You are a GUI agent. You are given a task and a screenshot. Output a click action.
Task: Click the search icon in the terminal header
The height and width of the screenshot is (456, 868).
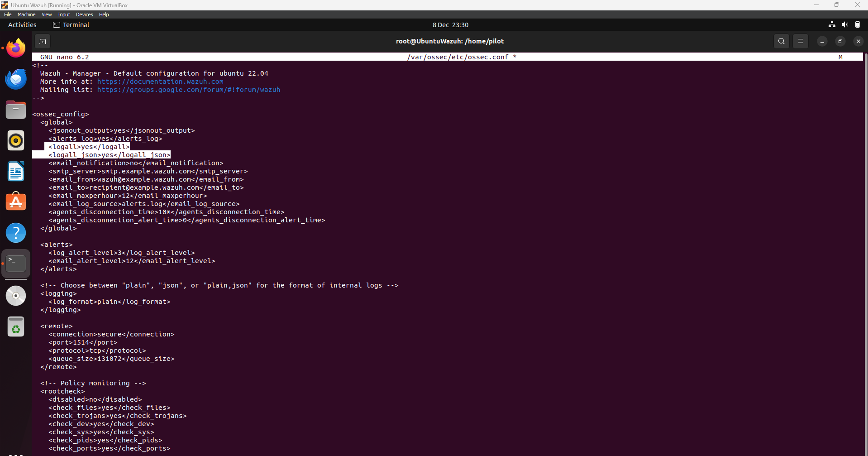pyautogui.click(x=781, y=41)
